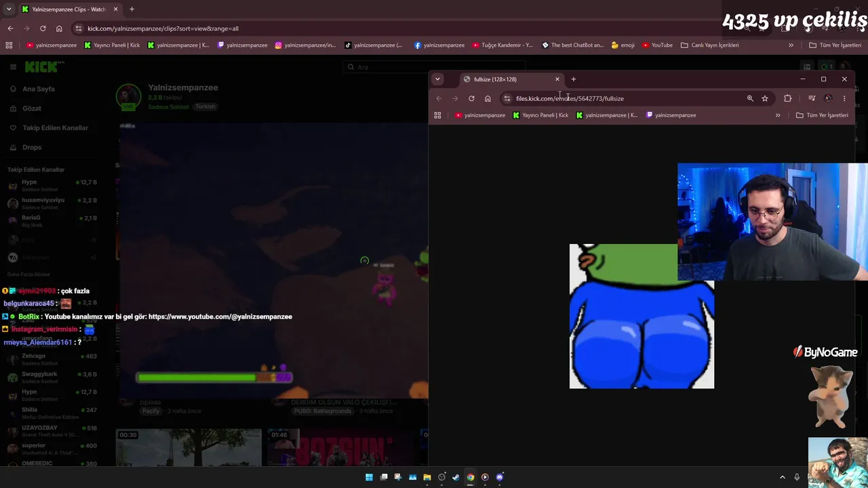868x488 pixels.
Task: Select the fullsize (128×128) tab
Action: (x=512, y=79)
